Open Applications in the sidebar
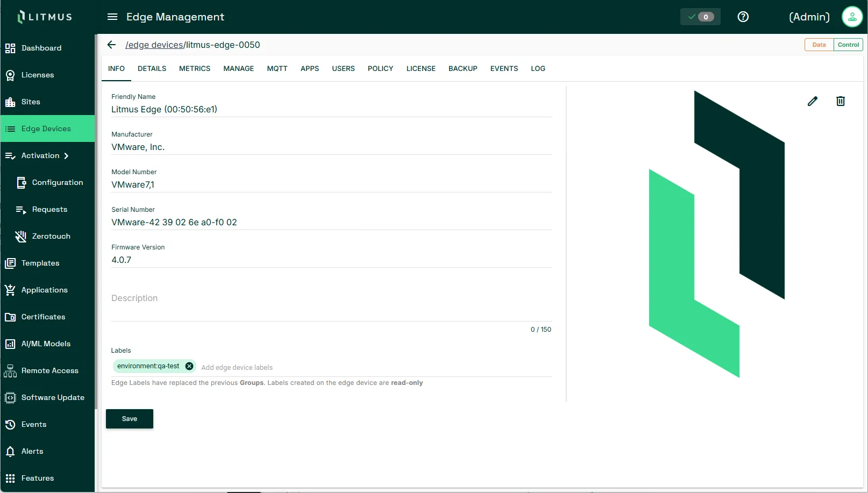The image size is (868, 493). pyautogui.click(x=47, y=290)
